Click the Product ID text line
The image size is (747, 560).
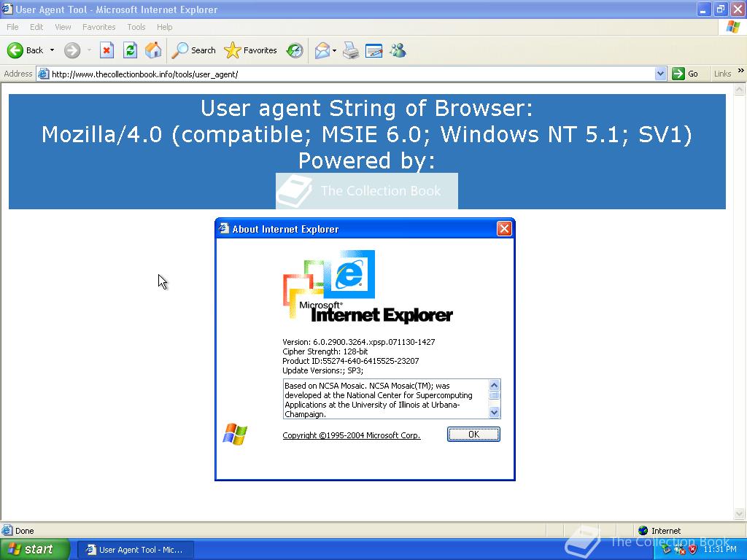click(x=351, y=361)
